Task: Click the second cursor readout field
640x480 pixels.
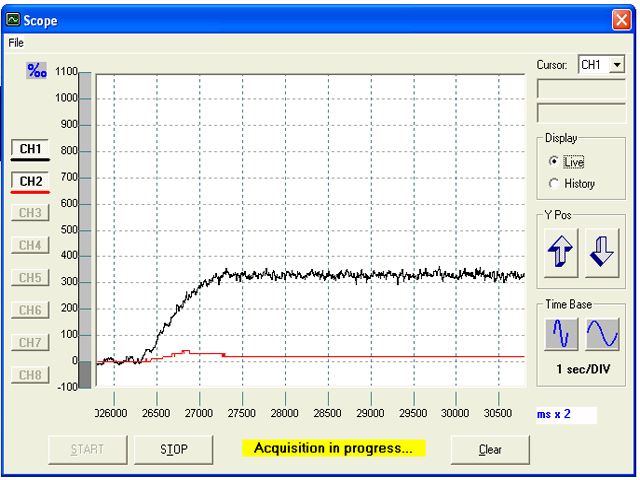Action: click(581, 112)
